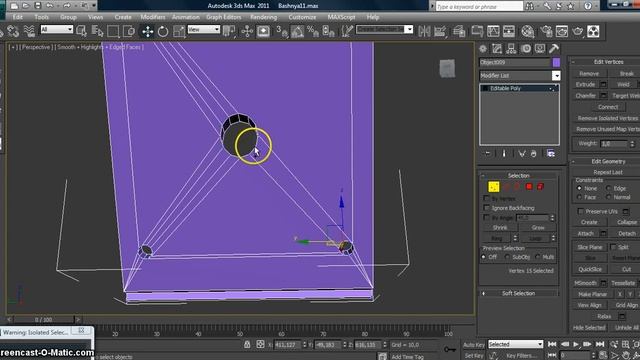Select the None constraint radio button
Screen dimensions: 640x360
(x=579, y=188)
